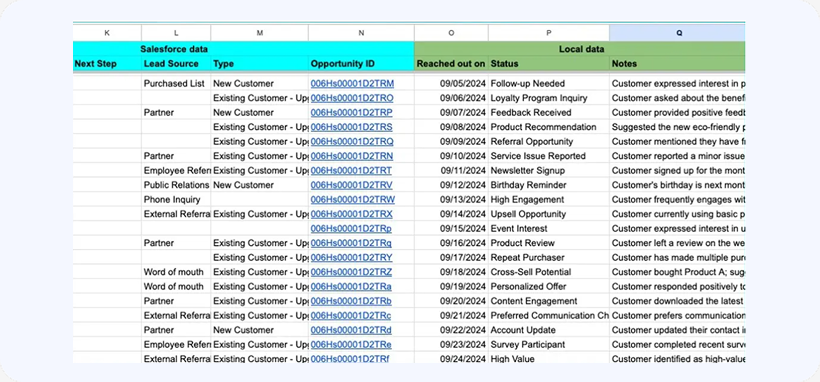This screenshot has height=382, width=820.
Task: Select the Type header cell
Action: 260,63
